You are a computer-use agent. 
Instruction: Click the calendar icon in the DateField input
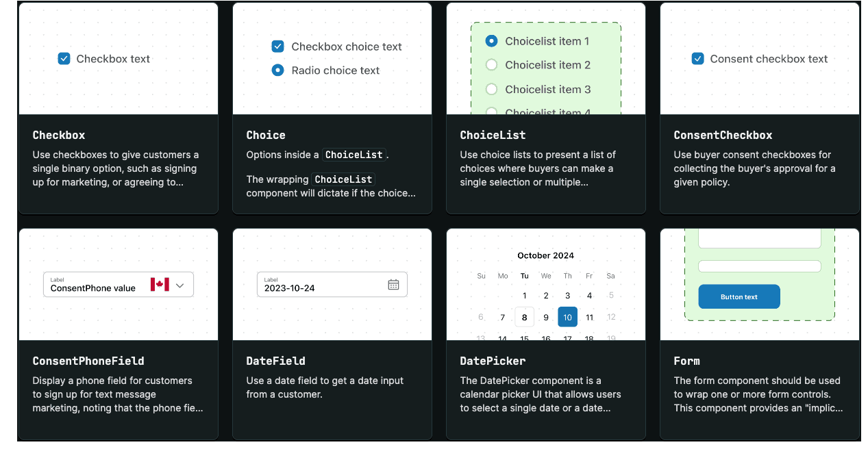point(393,284)
